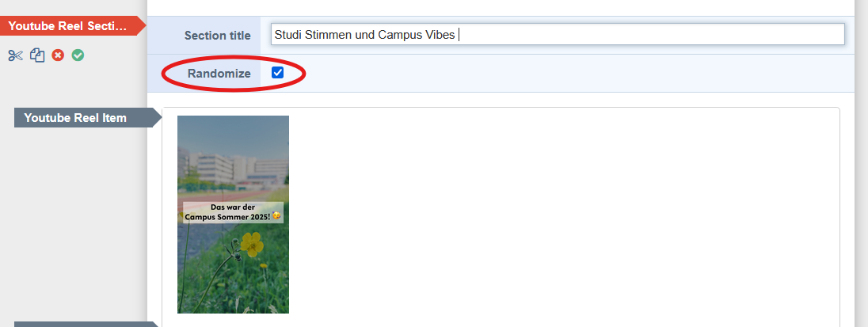
Task: Click the Section title label
Action: tap(217, 36)
